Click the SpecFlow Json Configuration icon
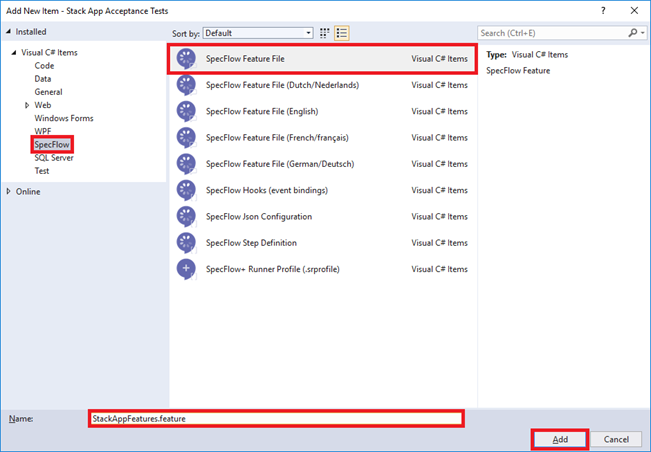The height and width of the screenshot is (452, 651). click(186, 216)
